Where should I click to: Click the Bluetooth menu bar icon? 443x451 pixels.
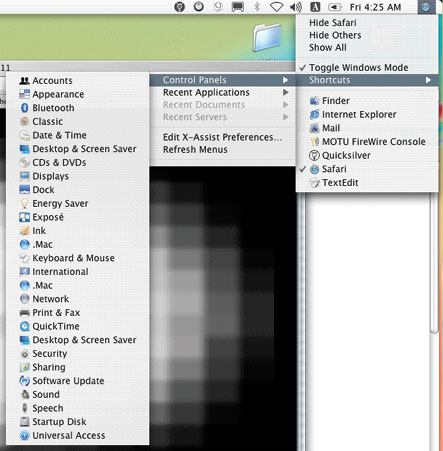(x=257, y=7)
